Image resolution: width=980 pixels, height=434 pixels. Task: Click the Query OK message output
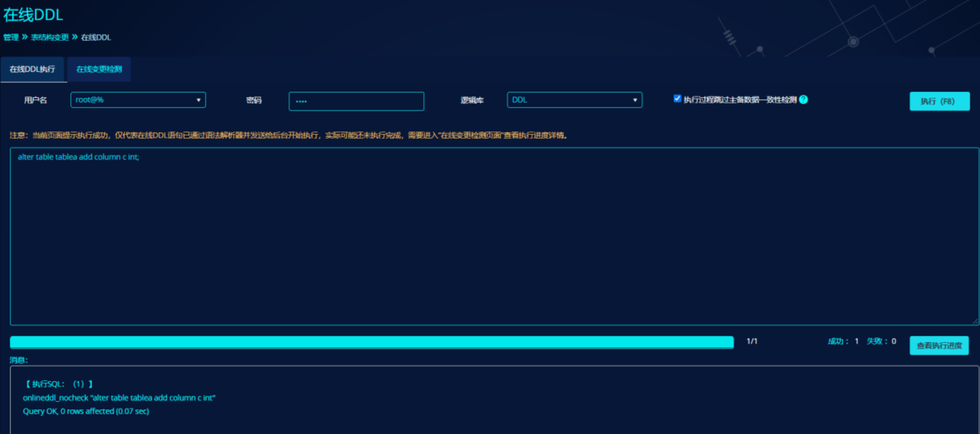point(86,411)
